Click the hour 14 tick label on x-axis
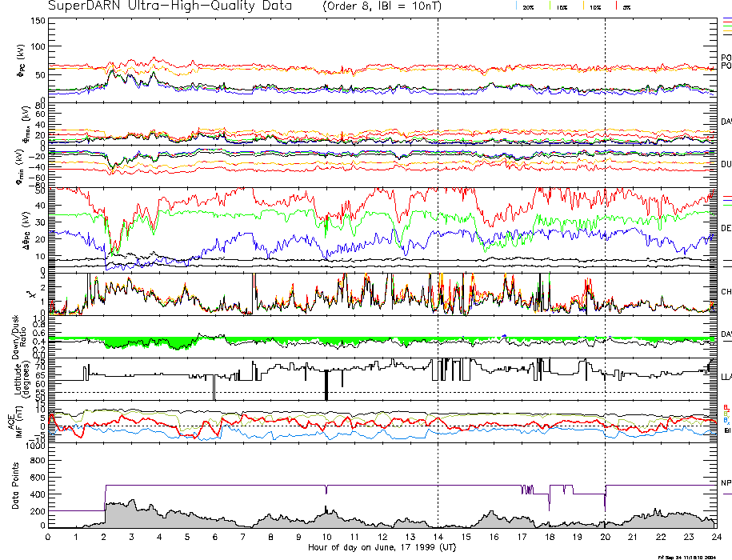Image resolution: width=732 pixels, height=560 pixels. [x=438, y=538]
